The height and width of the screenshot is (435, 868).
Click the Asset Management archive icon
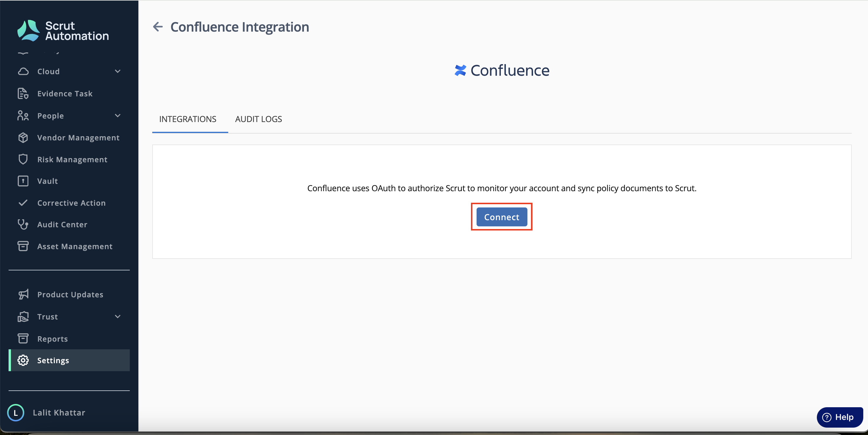coord(23,246)
